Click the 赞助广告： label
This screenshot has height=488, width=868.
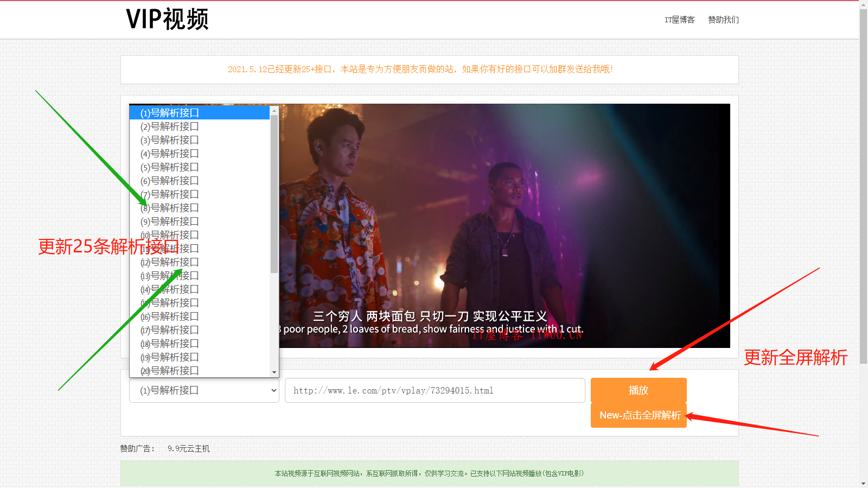coord(138,448)
